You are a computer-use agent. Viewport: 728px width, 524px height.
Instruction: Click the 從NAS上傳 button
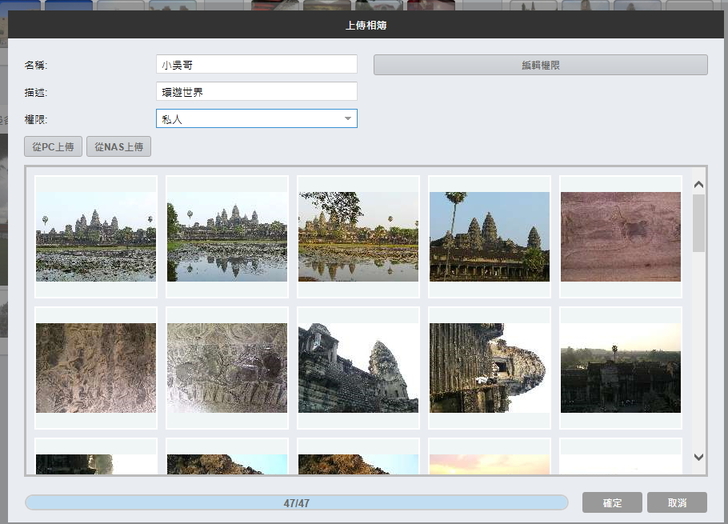[x=118, y=147]
